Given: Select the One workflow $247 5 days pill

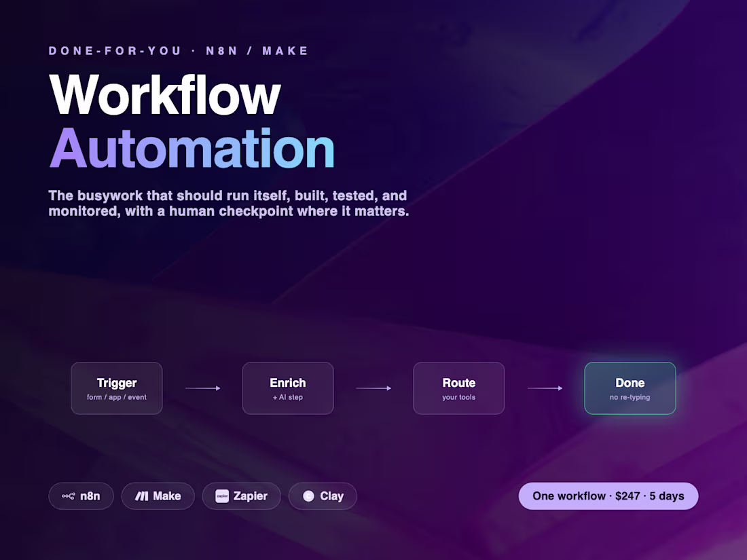Looking at the screenshot, I should click(x=608, y=496).
